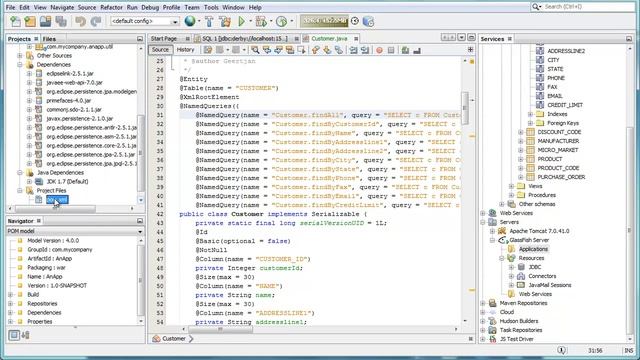Screen dimensions: 640x360
Task: Click the INS insert mode indicator
Action: 628,351
